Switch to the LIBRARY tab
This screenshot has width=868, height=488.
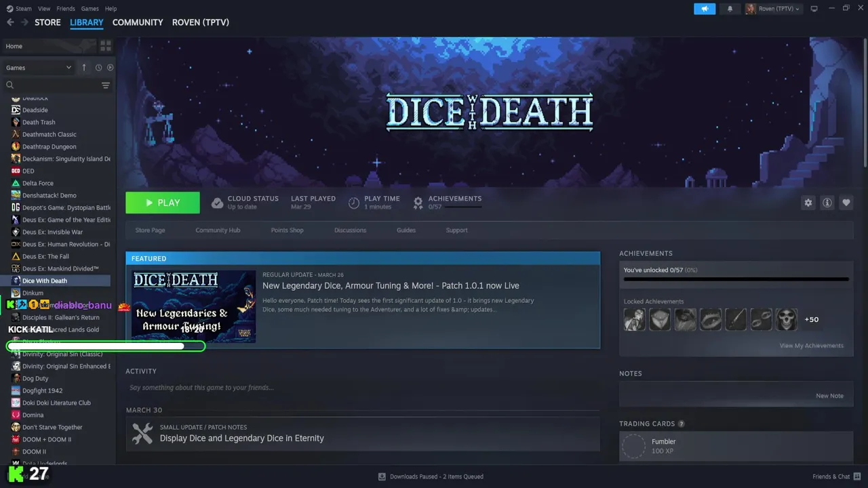[x=87, y=22]
